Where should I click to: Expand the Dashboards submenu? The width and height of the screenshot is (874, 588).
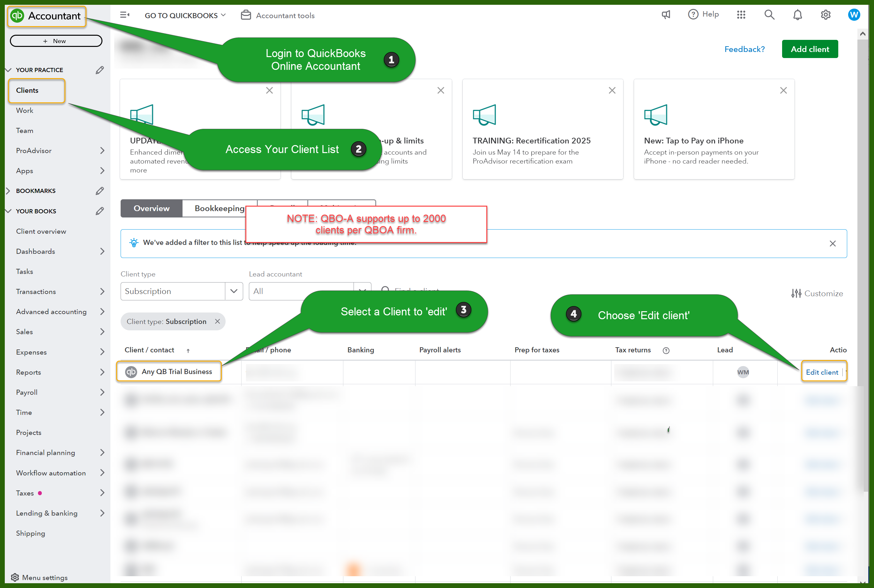click(x=102, y=251)
